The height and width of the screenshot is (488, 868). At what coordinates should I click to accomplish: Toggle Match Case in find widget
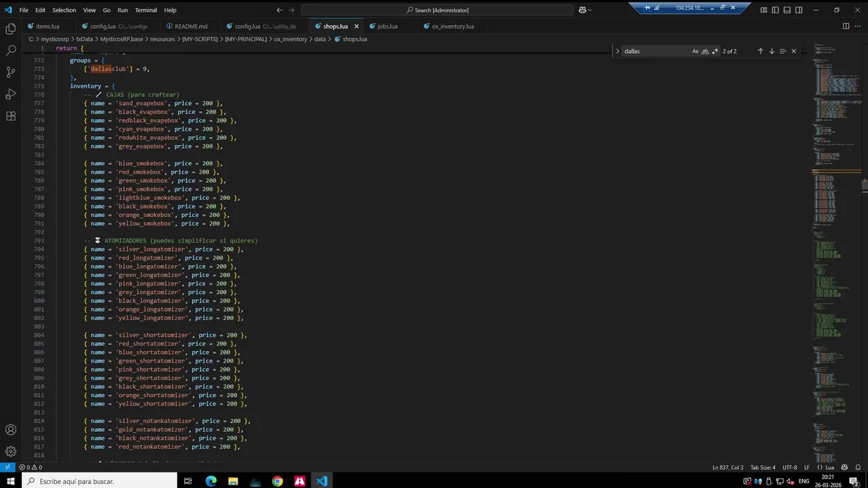[695, 51]
